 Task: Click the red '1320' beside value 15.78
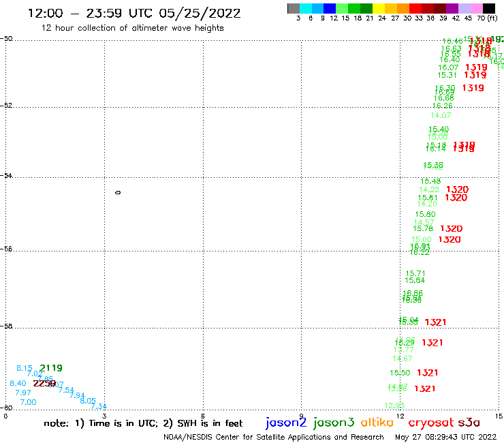point(452,228)
